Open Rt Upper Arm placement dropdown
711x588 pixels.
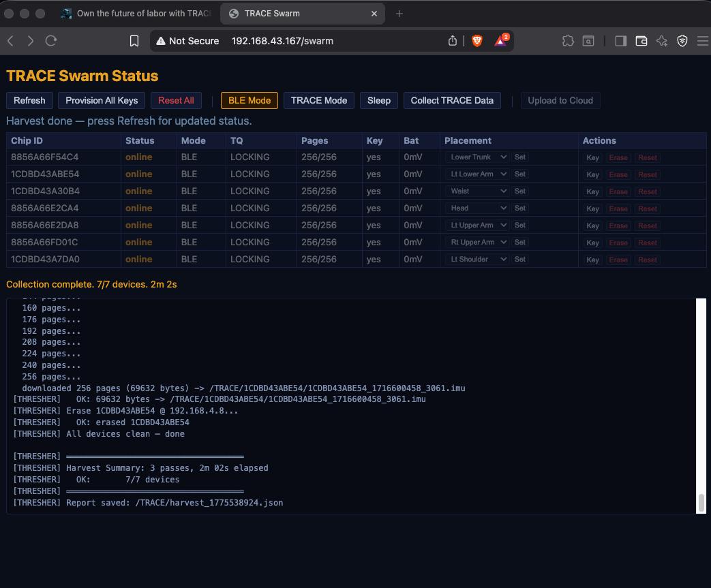[477, 242]
